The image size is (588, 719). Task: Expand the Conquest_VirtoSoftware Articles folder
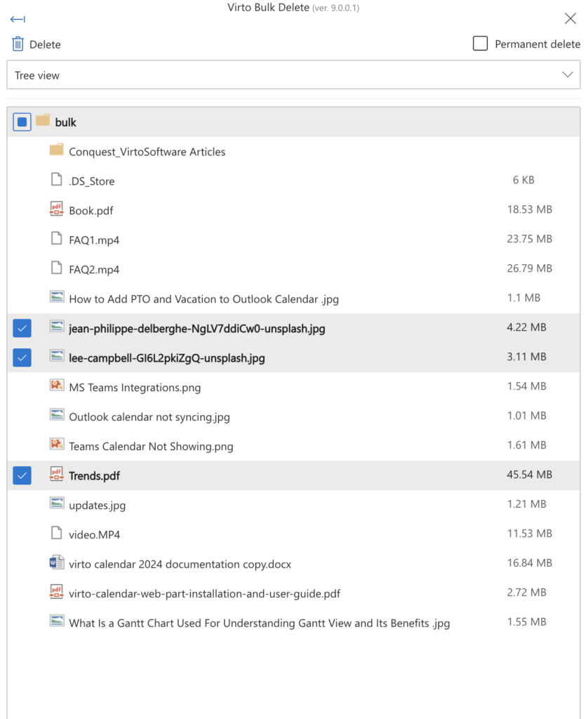147,152
